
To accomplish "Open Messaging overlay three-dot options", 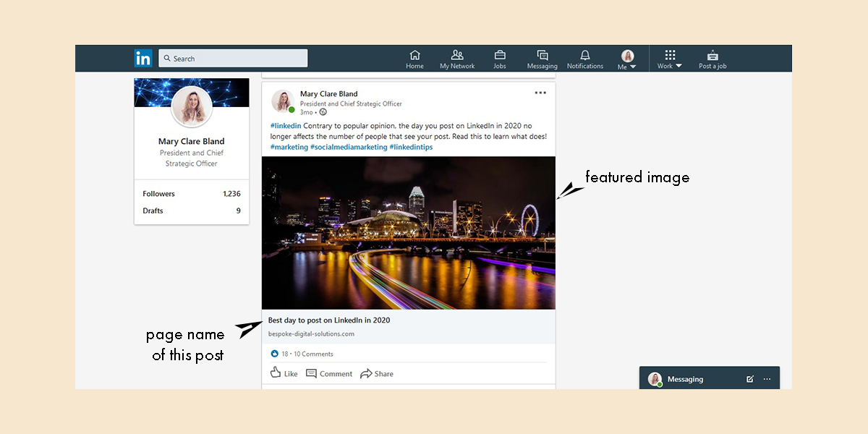I will coord(767,379).
